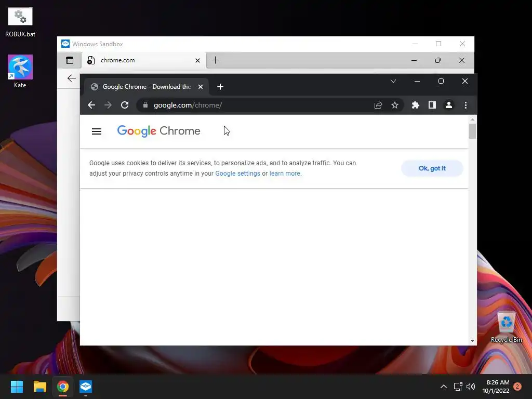
Task: Click Chrome's back arrow button
Action: 91,105
